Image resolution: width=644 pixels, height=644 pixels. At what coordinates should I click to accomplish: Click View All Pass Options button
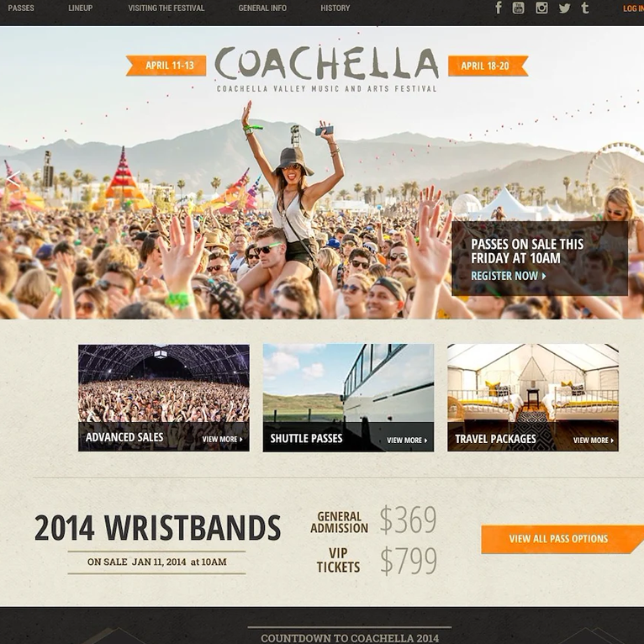point(562,539)
